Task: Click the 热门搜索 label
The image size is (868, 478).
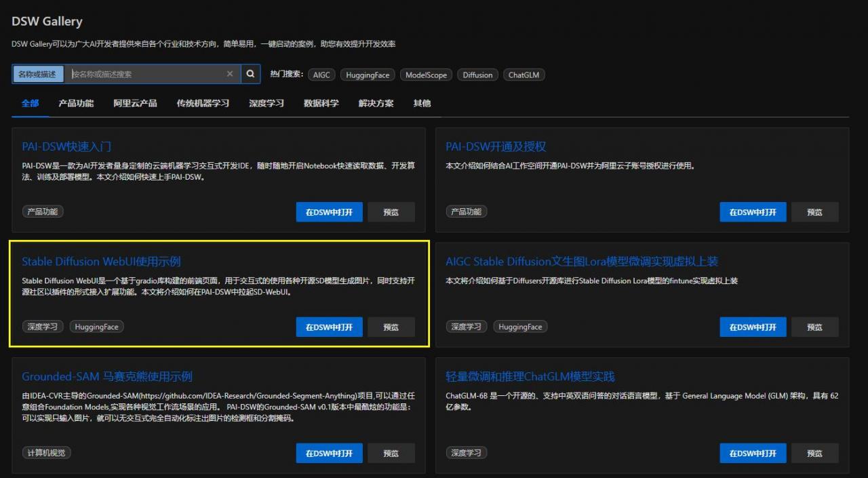Action: click(x=286, y=75)
